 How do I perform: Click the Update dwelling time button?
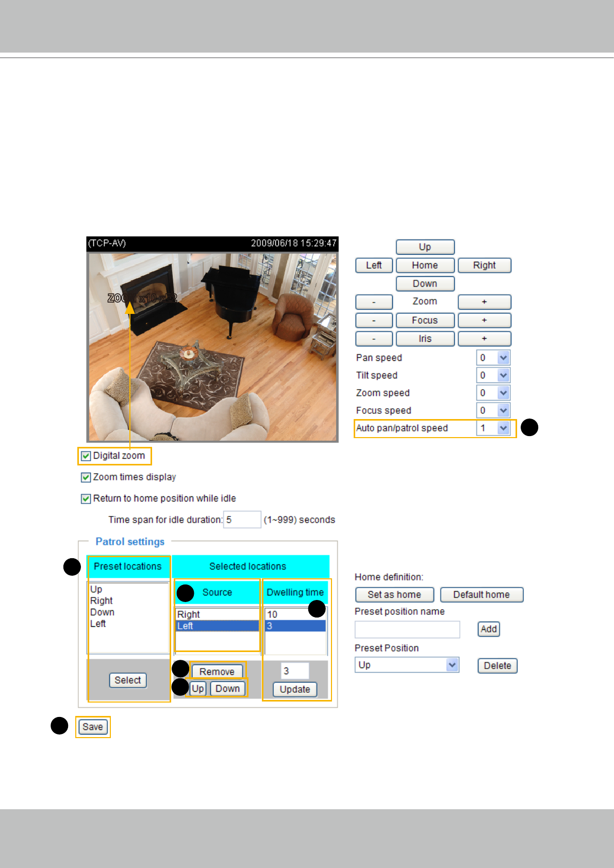click(x=295, y=690)
